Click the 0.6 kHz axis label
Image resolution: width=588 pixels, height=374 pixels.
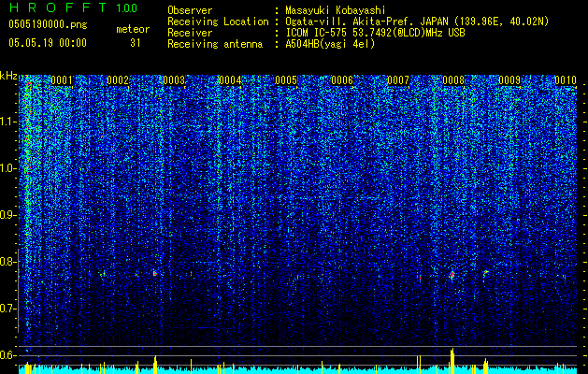(8, 355)
